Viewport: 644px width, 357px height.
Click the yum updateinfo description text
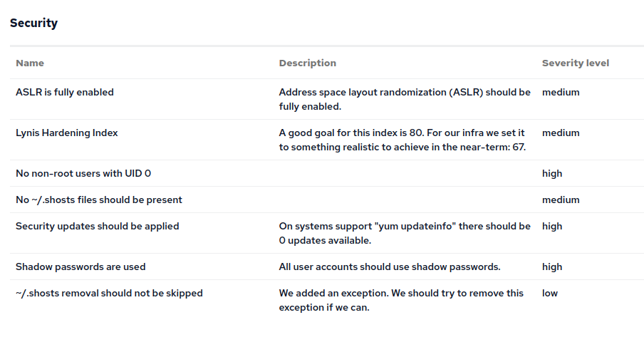click(x=405, y=233)
